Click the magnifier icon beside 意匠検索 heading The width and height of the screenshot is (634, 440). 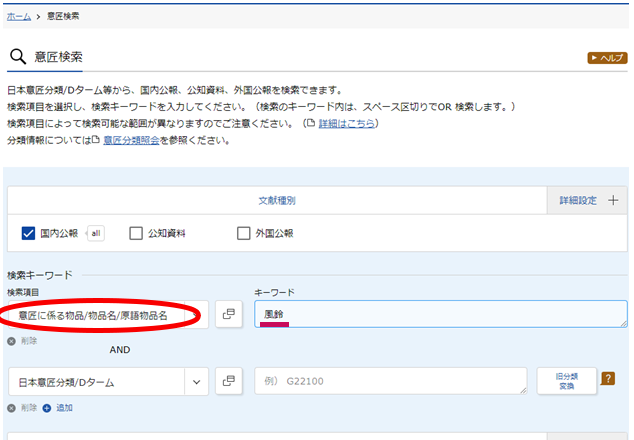17,57
